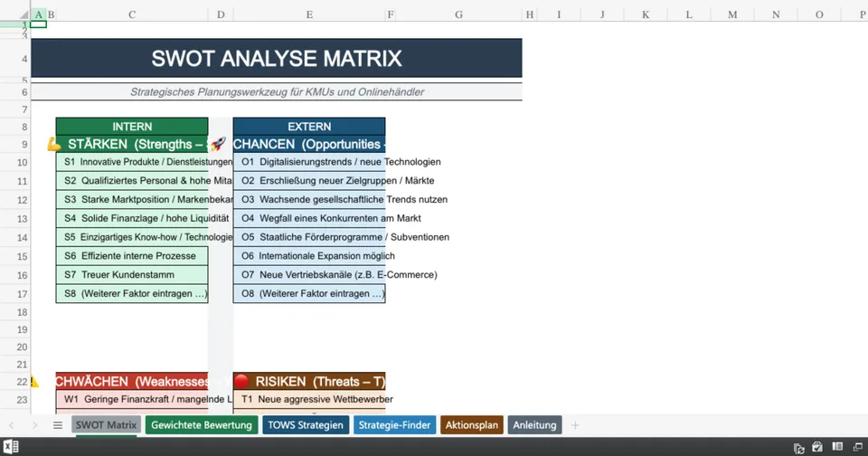Viewport: 868px width, 456px height.
Task: Select column G header
Action: [x=458, y=14]
